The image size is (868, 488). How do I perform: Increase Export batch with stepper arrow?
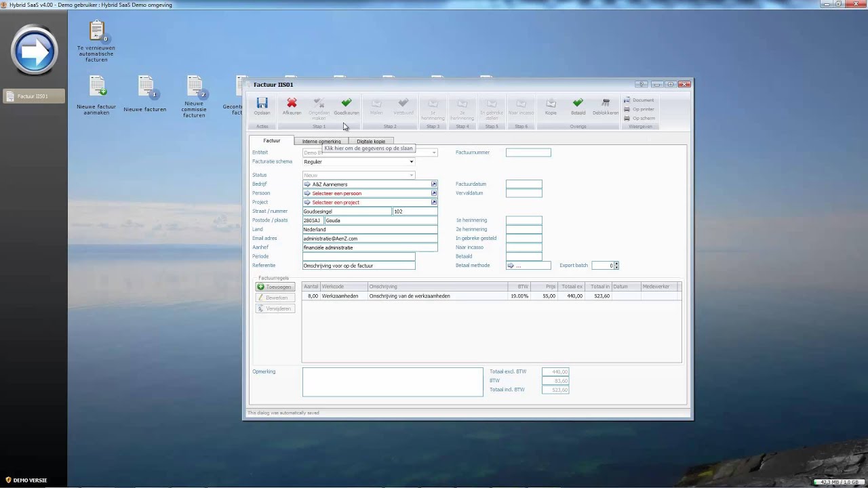coord(616,264)
